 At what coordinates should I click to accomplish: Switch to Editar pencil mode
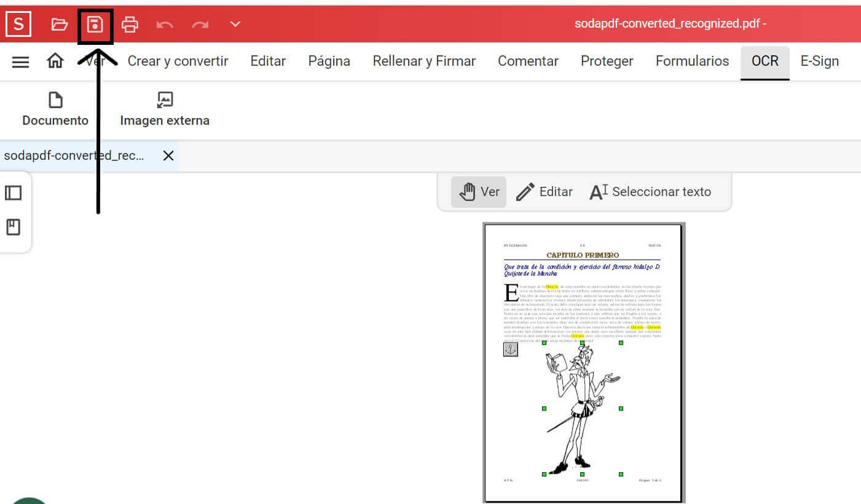click(545, 191)
